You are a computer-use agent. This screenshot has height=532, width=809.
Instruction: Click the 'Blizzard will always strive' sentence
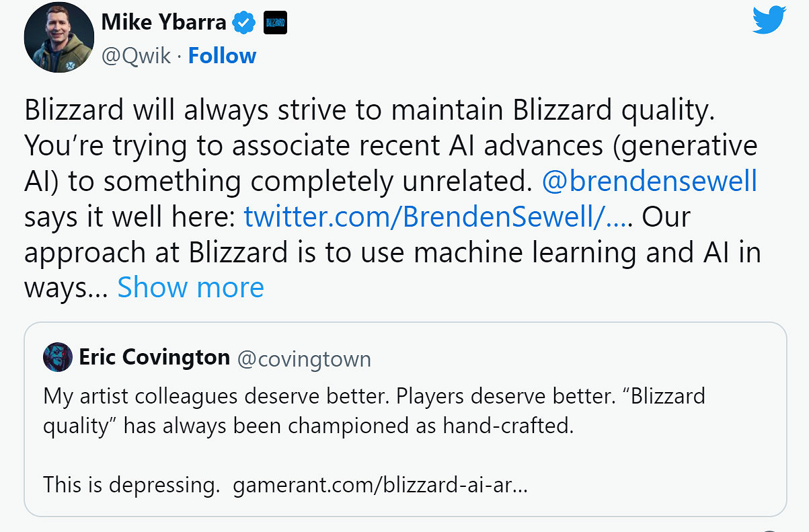click(369, 110)
